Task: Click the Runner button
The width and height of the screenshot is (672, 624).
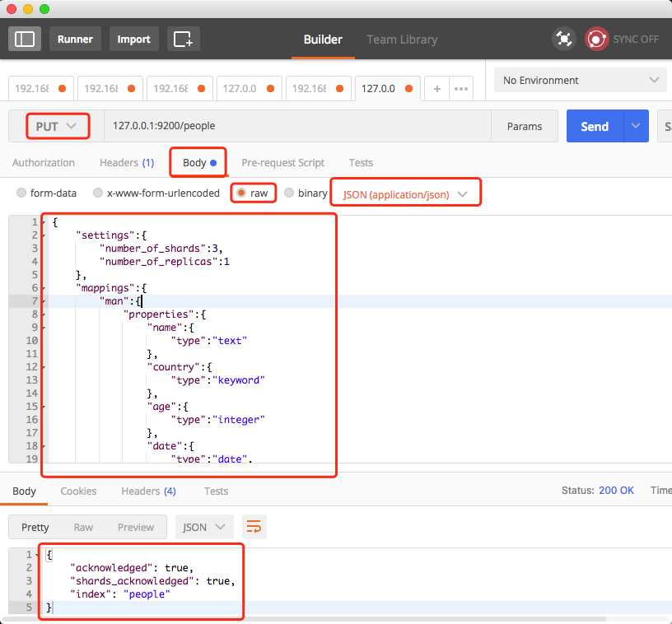Action: [x=75, y=39]
